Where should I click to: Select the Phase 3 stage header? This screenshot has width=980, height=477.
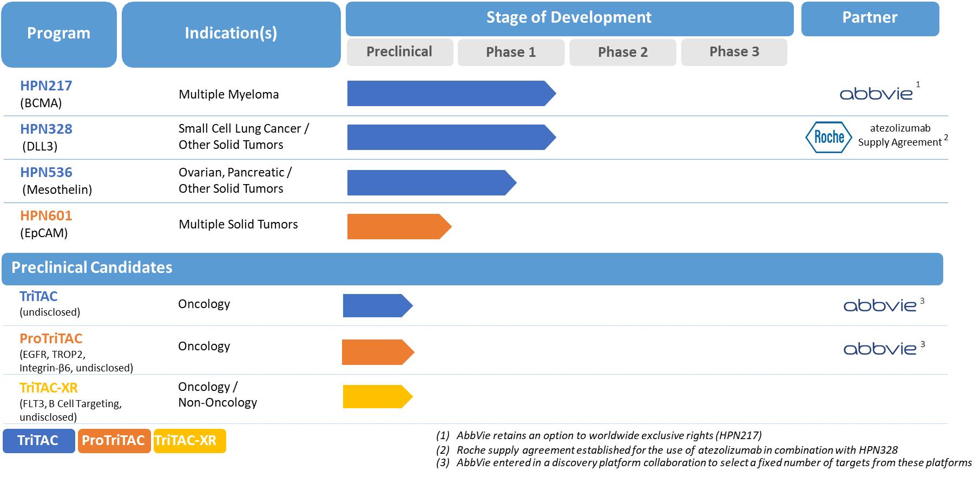click(x=734, y=52)
